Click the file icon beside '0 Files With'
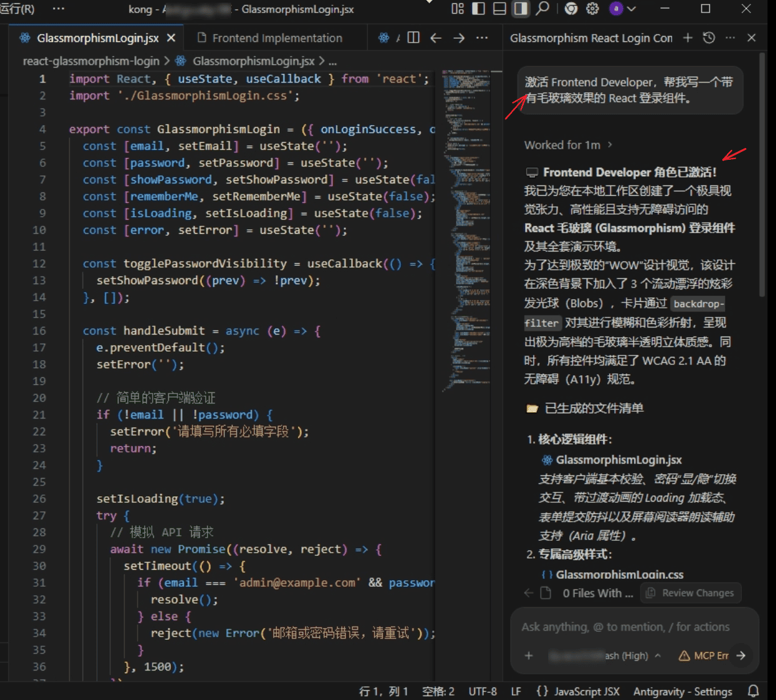This screenshot has height=700, width=776. (x=545, y=593)
